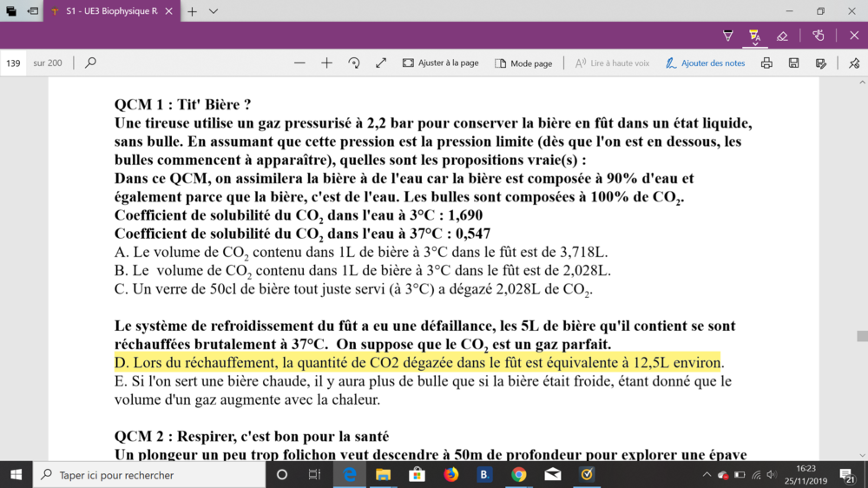Screen dimensions: 868x488
Task: Rotate the PDF page
Action: pos(354,63)
